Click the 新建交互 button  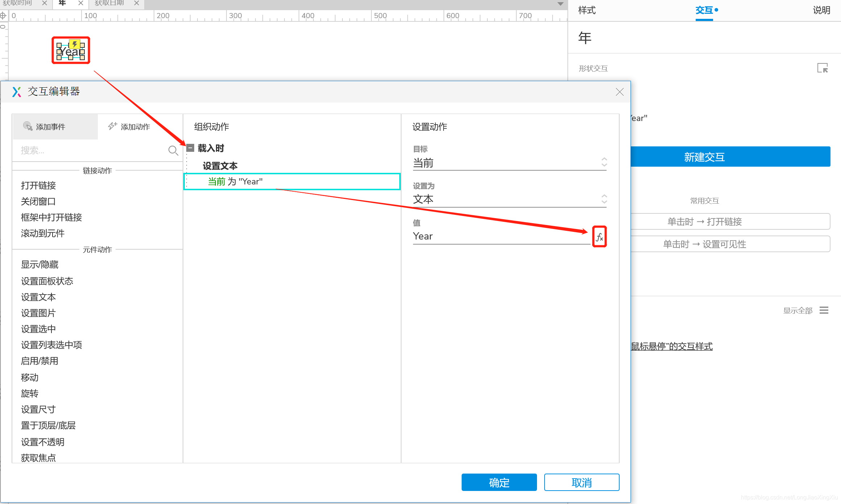(704, 157)
